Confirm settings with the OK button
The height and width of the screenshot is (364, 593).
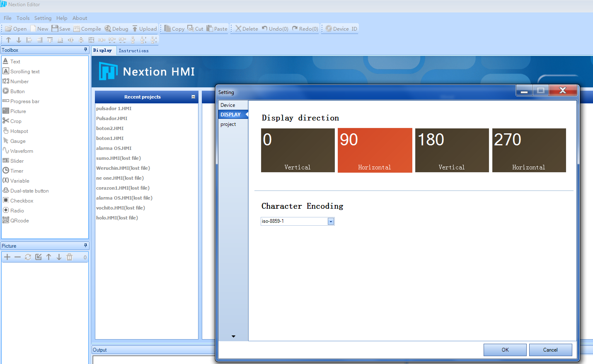(505, 350)
